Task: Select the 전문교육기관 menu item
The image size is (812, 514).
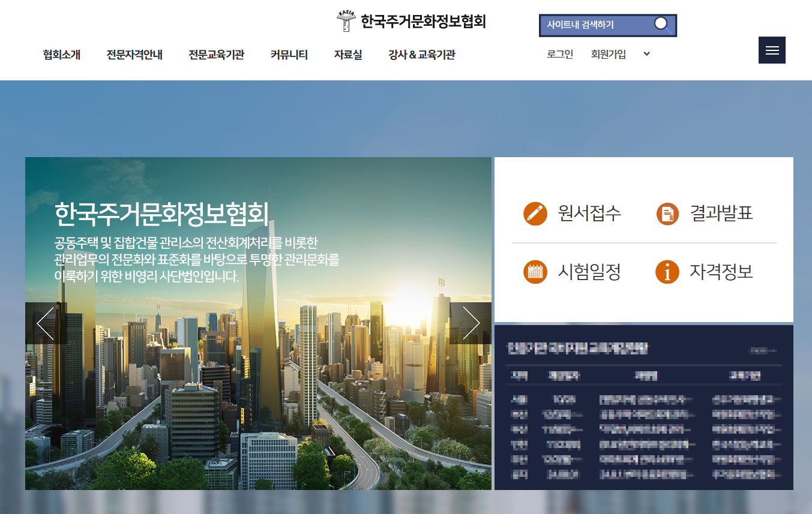Action: point(216,55)
